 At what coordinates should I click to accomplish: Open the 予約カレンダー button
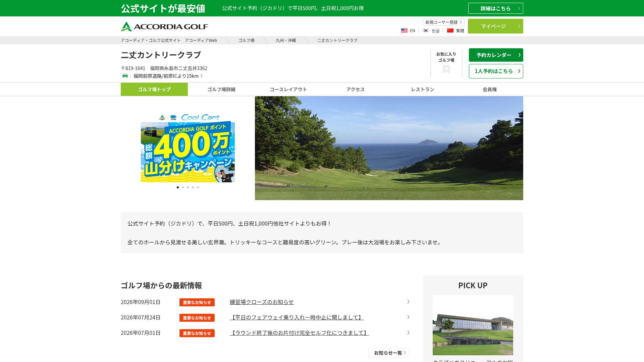pos(496,55)
